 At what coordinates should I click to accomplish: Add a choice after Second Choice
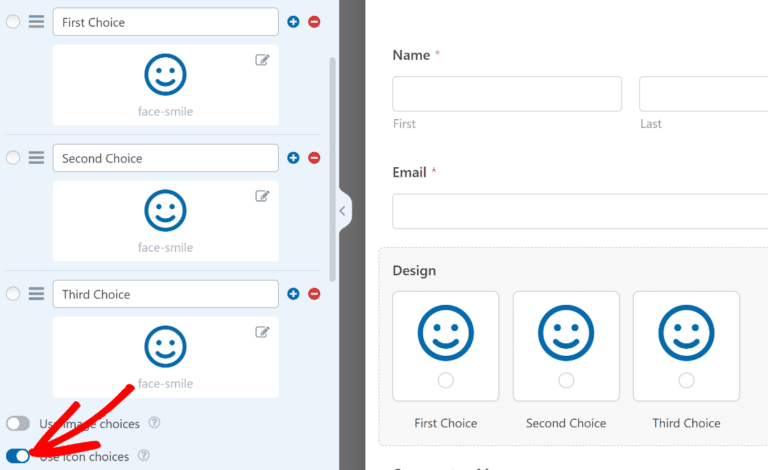pyautogui.click(x=293, y=158)
